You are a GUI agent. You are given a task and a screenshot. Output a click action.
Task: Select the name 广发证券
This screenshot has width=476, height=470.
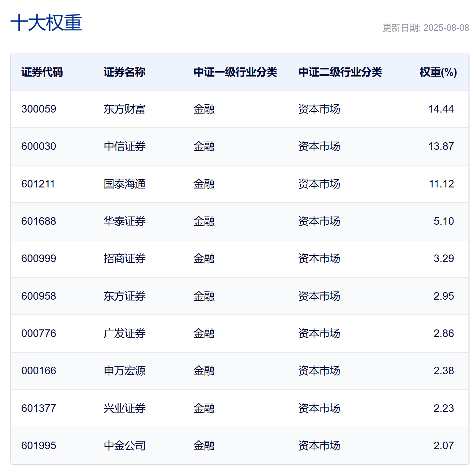[124, 334]
